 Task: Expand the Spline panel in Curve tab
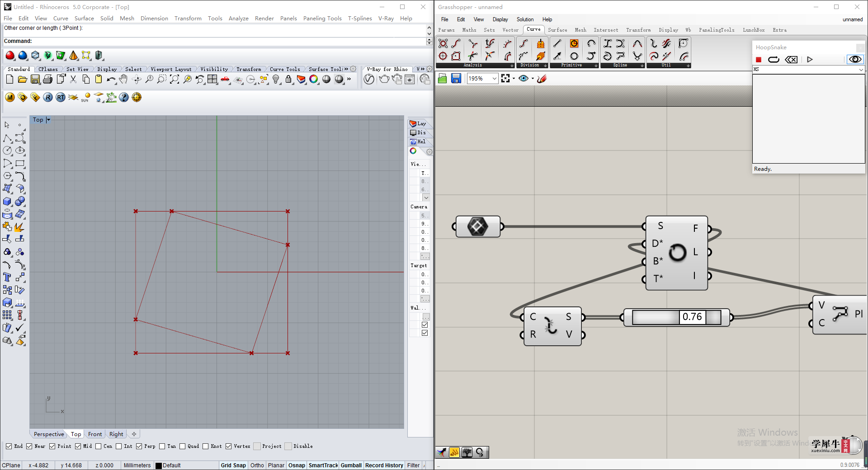click(642, 66)
